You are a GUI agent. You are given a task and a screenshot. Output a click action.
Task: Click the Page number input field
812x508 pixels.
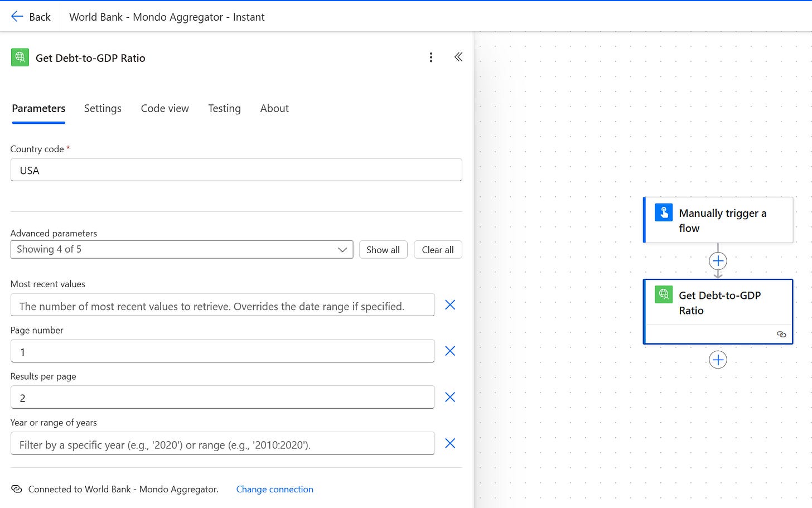click(x=223, y=351)
